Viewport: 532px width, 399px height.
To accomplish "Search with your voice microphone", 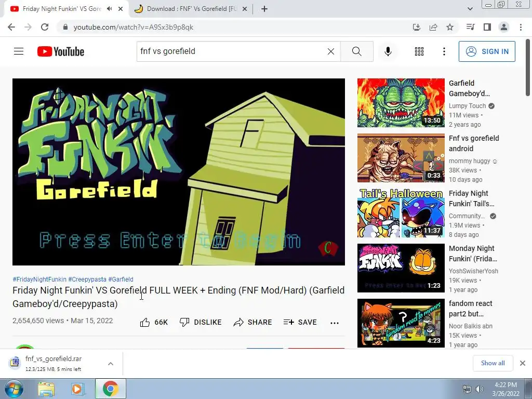I will [x=388, y=51].
